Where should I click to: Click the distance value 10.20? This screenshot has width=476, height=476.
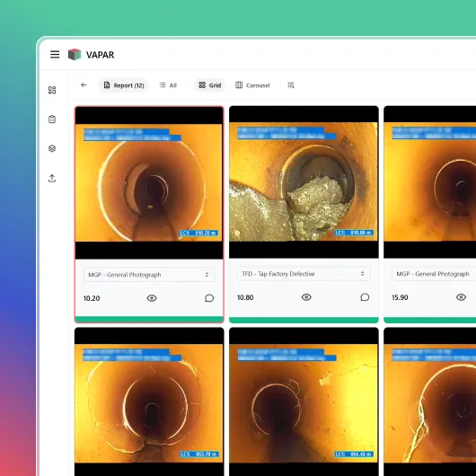click(92, 298)
